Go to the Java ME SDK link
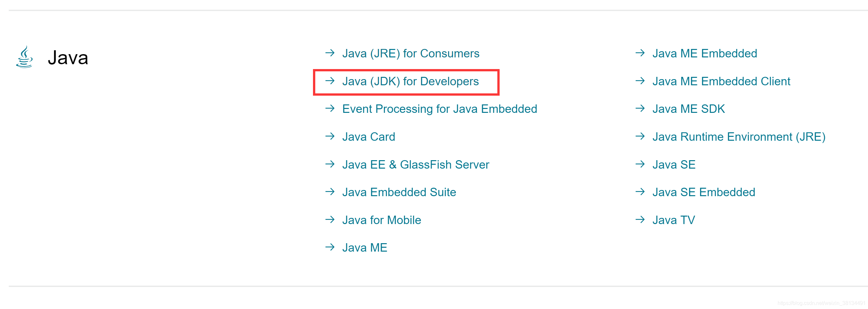Screen dimensions: 868x309 (x=689, y=109)
